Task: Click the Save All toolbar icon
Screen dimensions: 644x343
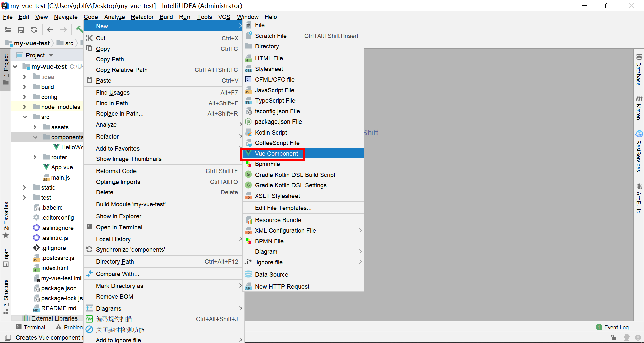Action: 21,30
